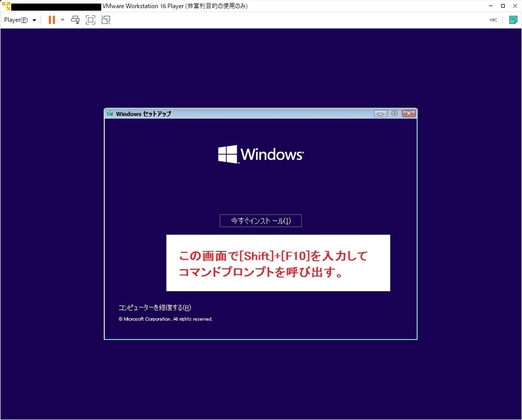Maximize the VMware Workstation Player window
This screenshot has width=522, height=420.
click(503, 6)
